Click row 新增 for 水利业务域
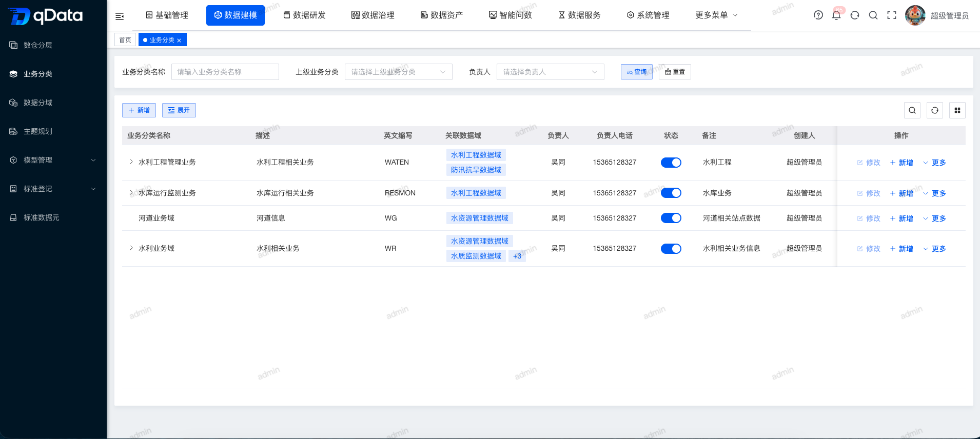980x439 pixels. click(x=901, y=249)
